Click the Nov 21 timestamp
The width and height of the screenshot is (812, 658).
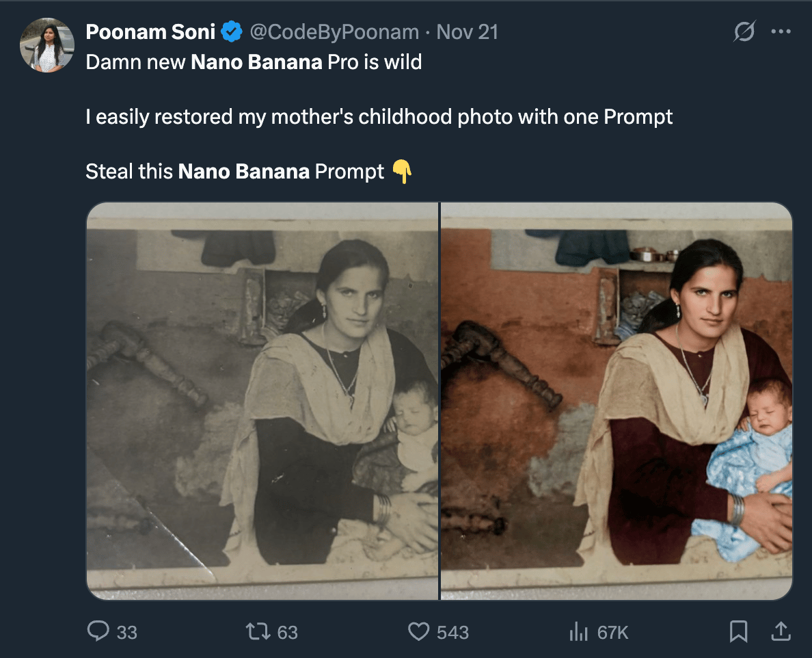pos(468,32)
